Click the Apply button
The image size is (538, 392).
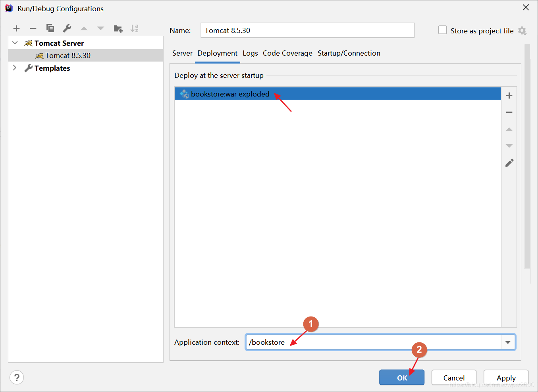506,378
